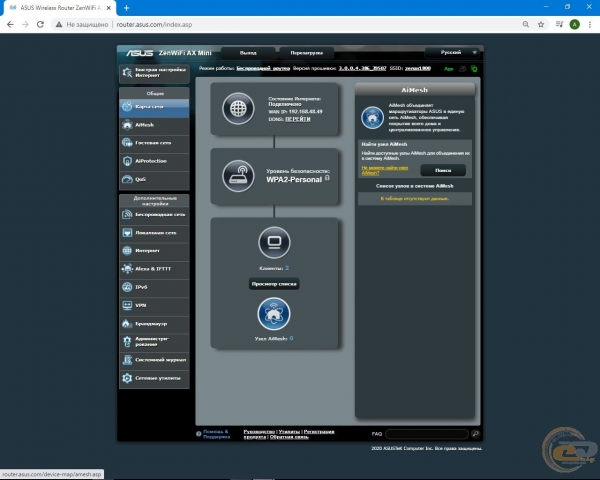Bookmark this page with the star icon
The image size is (600, 480).
point(541,24)
